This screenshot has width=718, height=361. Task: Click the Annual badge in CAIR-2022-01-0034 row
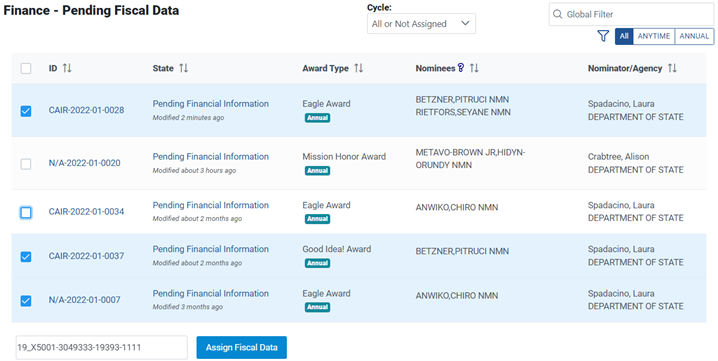click(317, 219)
